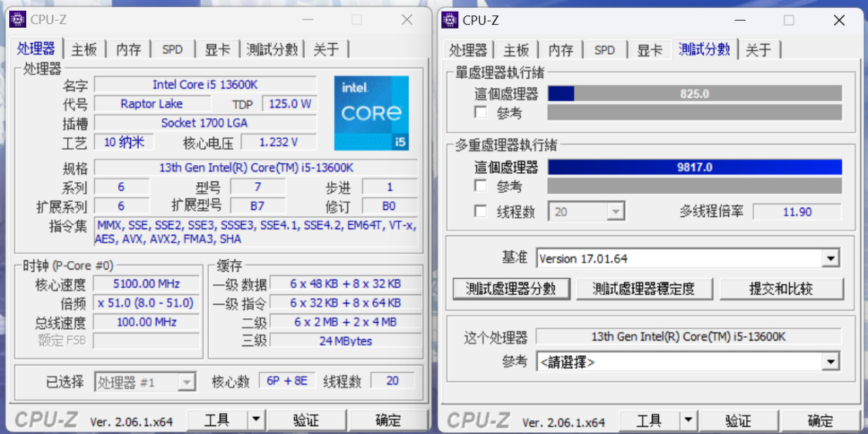Open the 已选择 处理器 #1 dropdown
Screen dimensions: 868x434
coord(145,382)
